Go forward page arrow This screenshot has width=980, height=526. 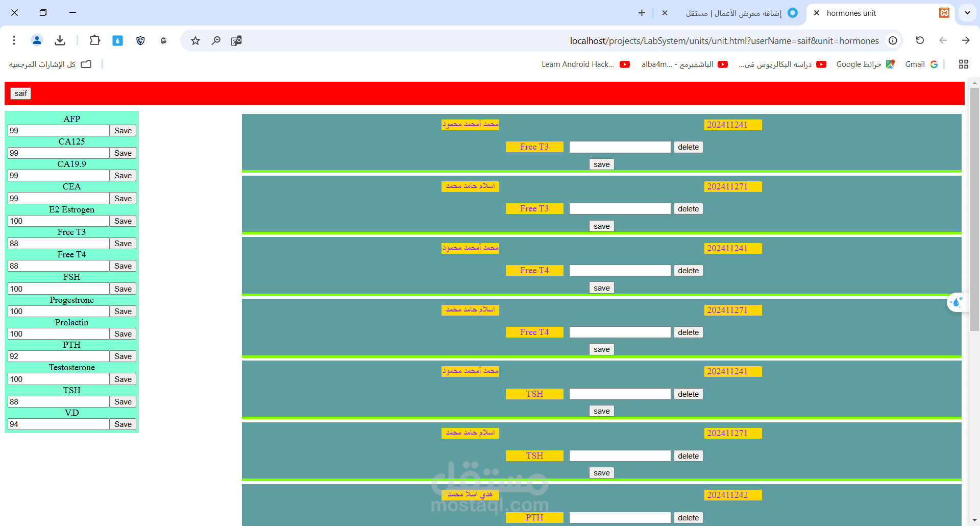click(x=966, y=40)
